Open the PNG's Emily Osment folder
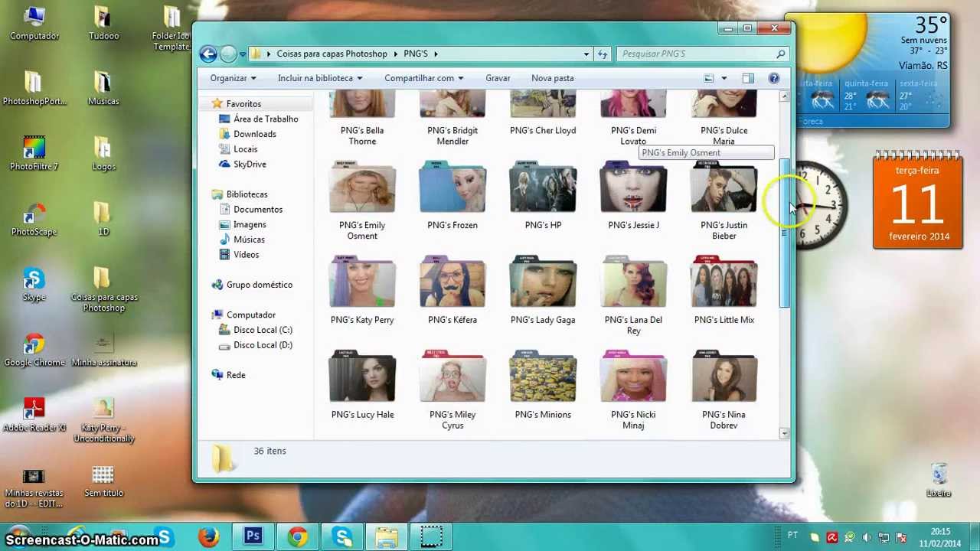The width and height of the screenshot is (980, 551). [362, 201]
